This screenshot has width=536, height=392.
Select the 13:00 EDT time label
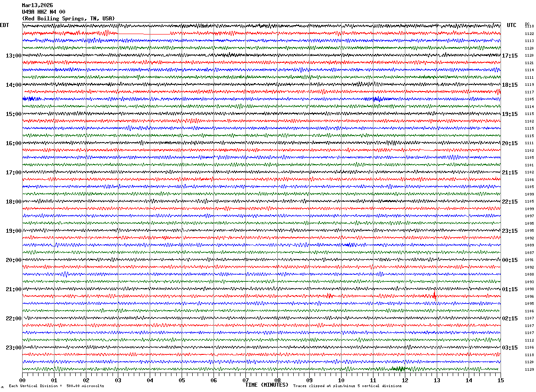(x=13, y=56)
